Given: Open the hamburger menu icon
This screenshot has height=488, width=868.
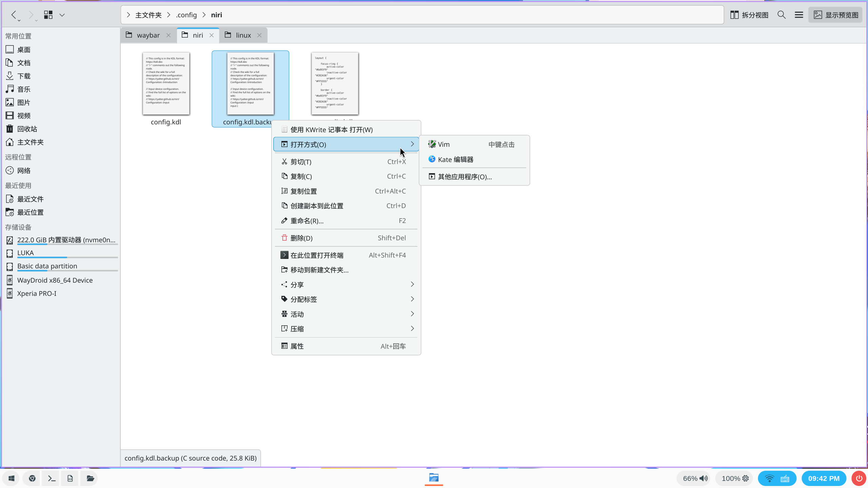Looking at the screenshot, I should tap(799, 15).
